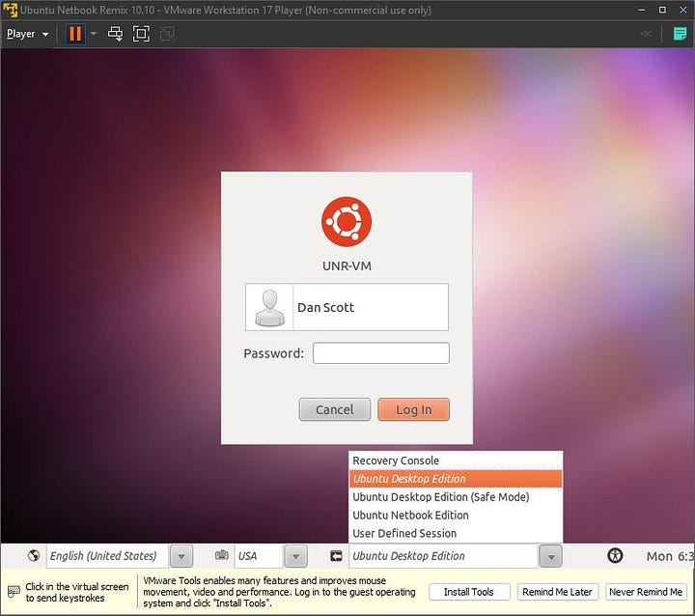The height and width of the screenshot is (616, 695).
Task: Open the power options arrow beside pause
Action: pyautogui.click(x=94, y=34)
